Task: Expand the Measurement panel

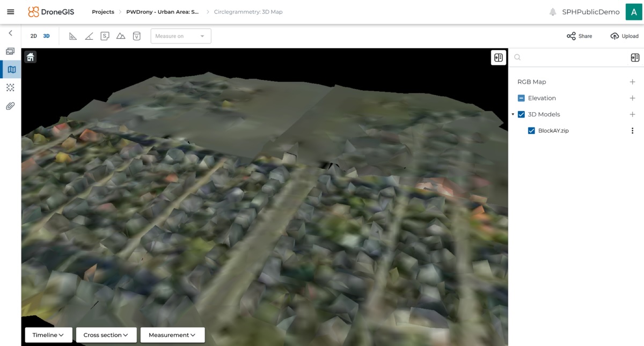Action: 172,335
